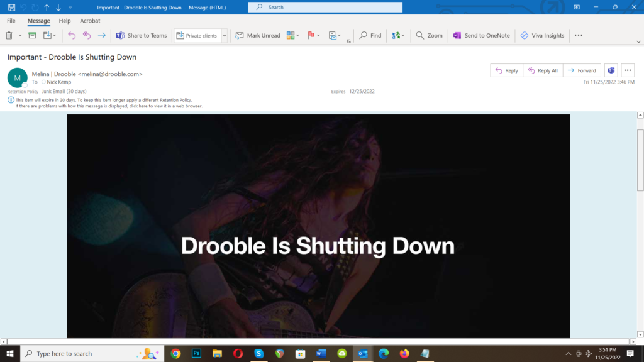Expand ribbon display options chevron
This screenshot has width=644, height=362.
click(x=638, y=41)
